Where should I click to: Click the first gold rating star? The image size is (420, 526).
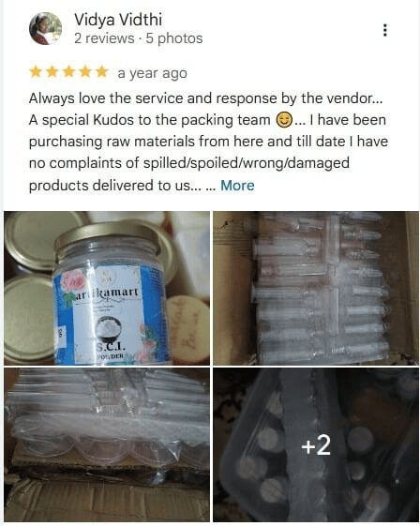(x=36, y=72)
